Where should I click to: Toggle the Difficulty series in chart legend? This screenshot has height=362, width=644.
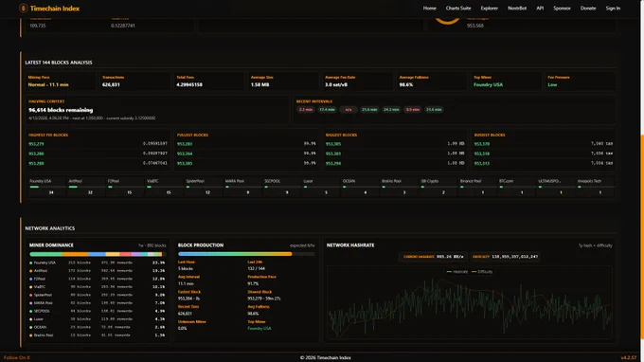(x=482, y=272)
